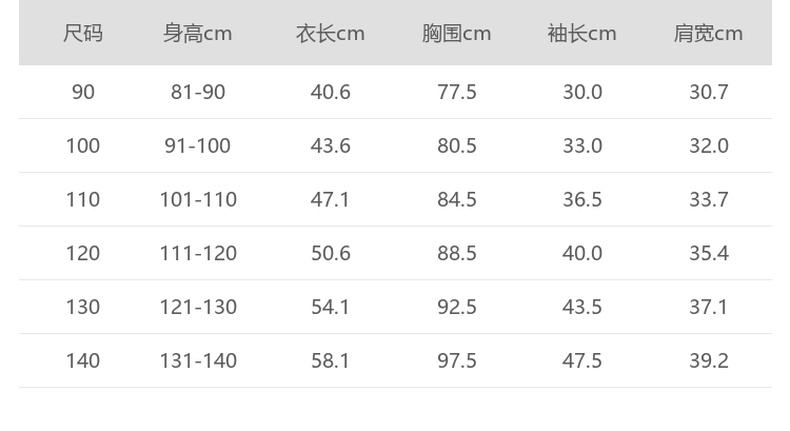Screen dimensions: 790x431
Task: Click the 36.5 sleeve length value
Action: (x=582, y=199)
